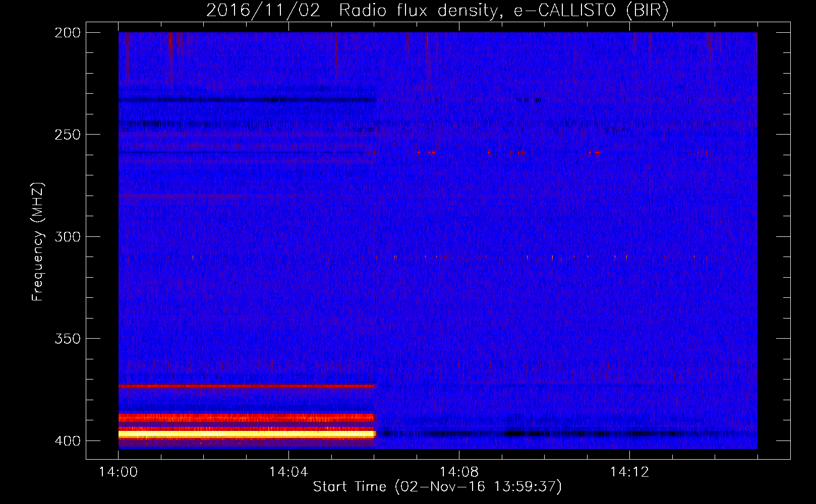Click the 14:12 time tick label
Screen dimensions: 816x504
pos(629,472)
